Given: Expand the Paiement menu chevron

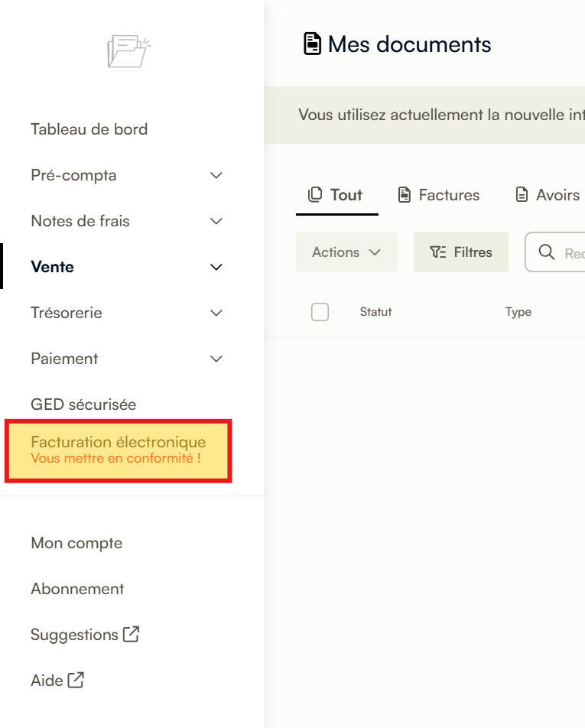Looking at the screenshot, I should pos(216,359).
